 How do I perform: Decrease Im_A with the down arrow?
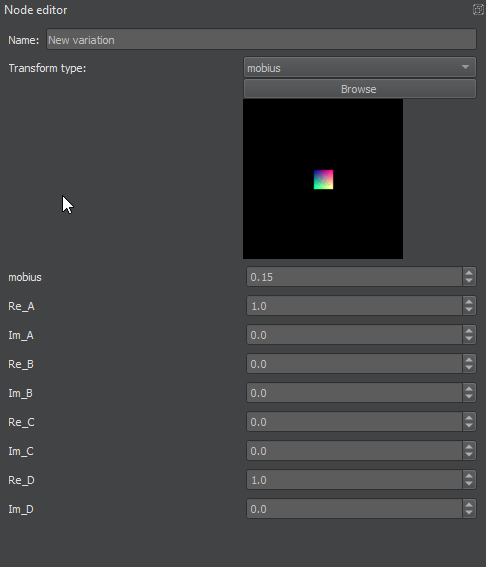(x=469, y=339)
